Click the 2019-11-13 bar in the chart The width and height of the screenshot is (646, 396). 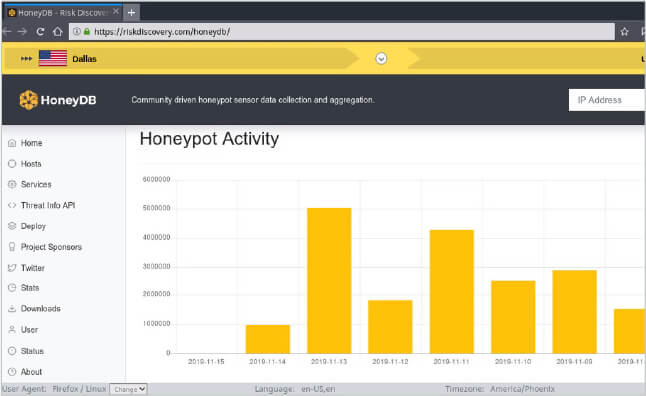[329, 281]
